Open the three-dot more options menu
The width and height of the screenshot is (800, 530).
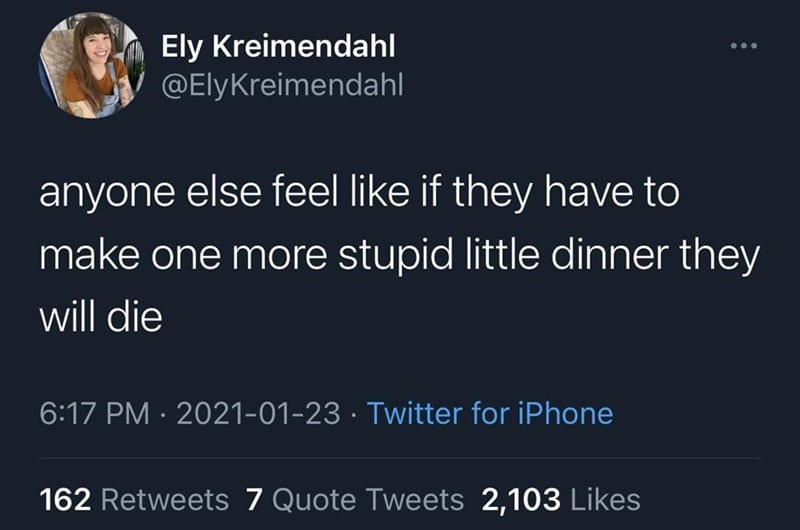point(744,46)
